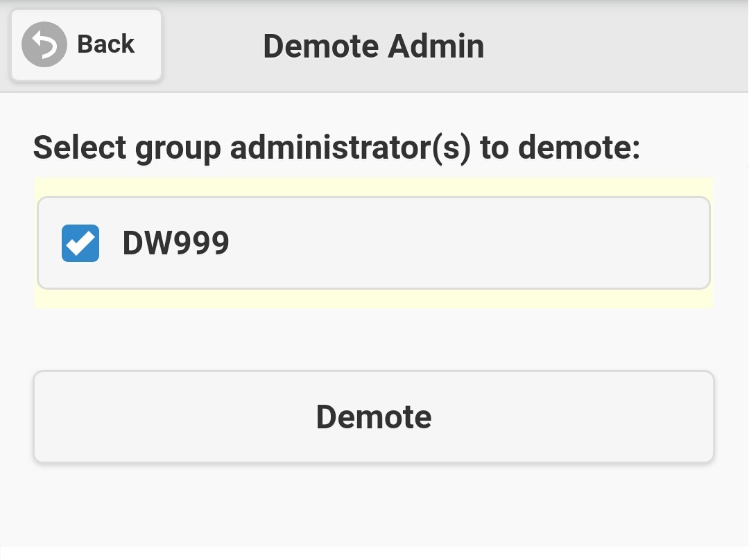Uncheck the DW999 checkbox
This screenshot has height=560, width=749.
(x=80, y=243)
